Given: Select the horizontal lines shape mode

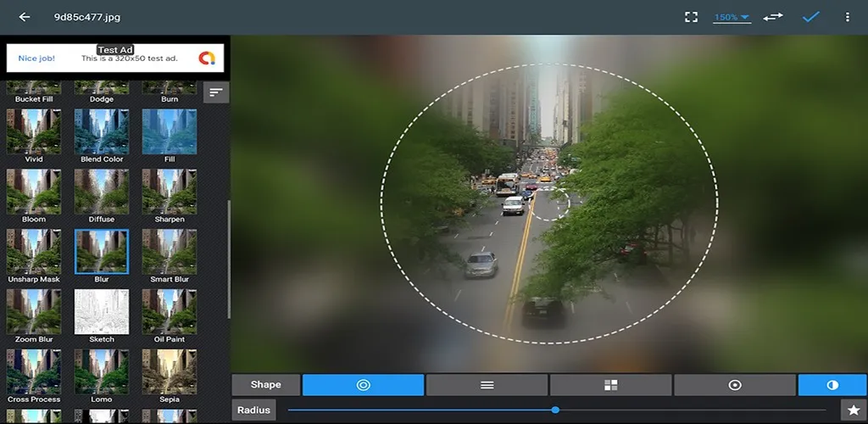Looking at the screenshot, I should [487, 385].
